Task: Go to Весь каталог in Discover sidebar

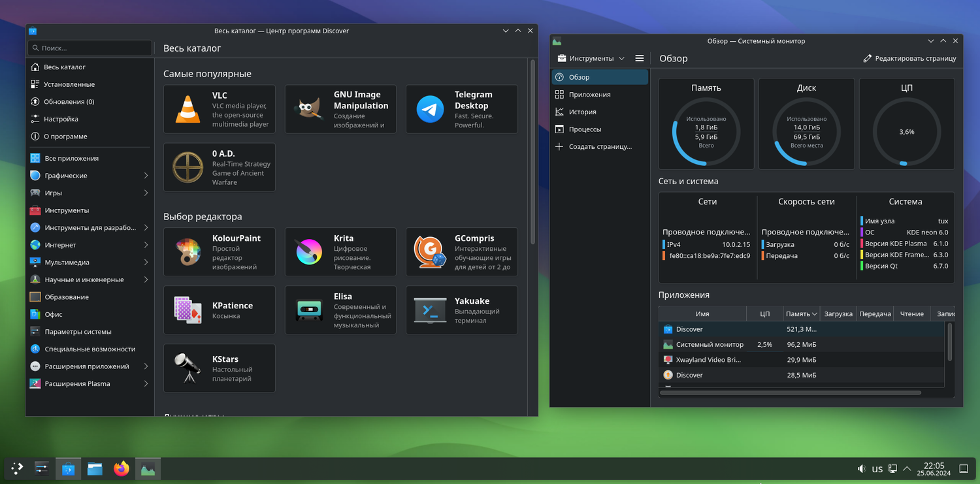Action: (90, 67)
